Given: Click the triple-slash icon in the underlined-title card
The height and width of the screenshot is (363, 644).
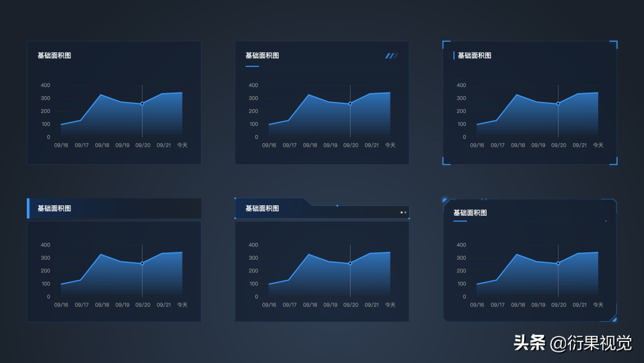Looking at the screenshot, I should point(391,56).
